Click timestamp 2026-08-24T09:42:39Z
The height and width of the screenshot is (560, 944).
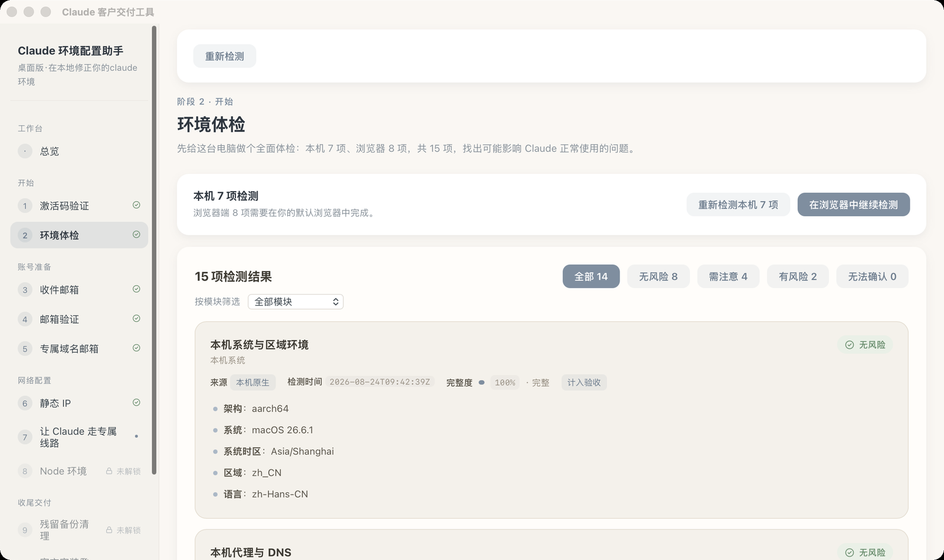tap(380, 382)
